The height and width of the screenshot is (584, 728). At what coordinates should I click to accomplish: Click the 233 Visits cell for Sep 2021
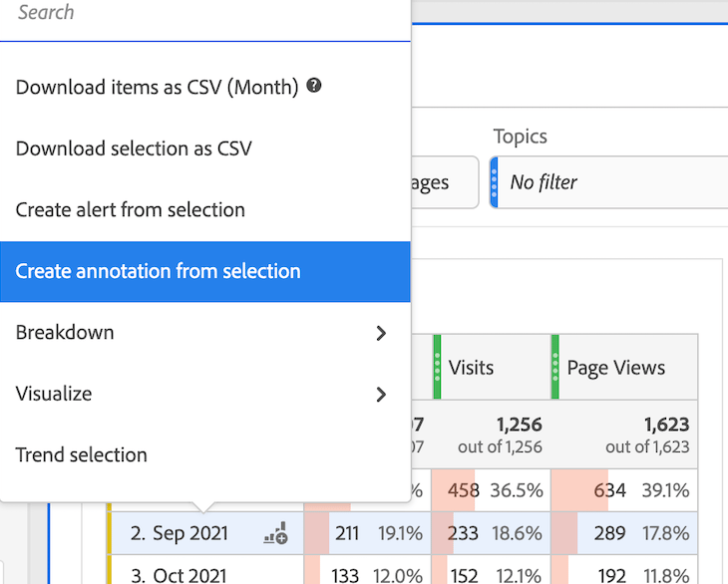(x=465, y=534)
